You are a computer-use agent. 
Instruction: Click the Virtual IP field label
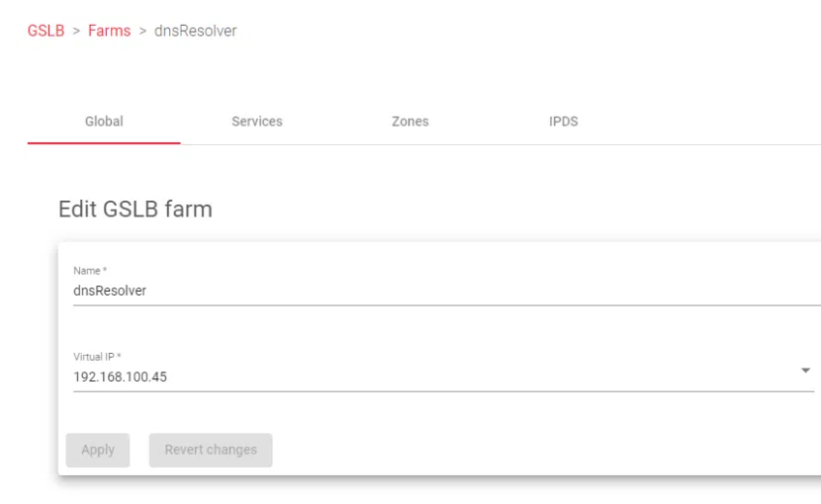coord(91,356)
